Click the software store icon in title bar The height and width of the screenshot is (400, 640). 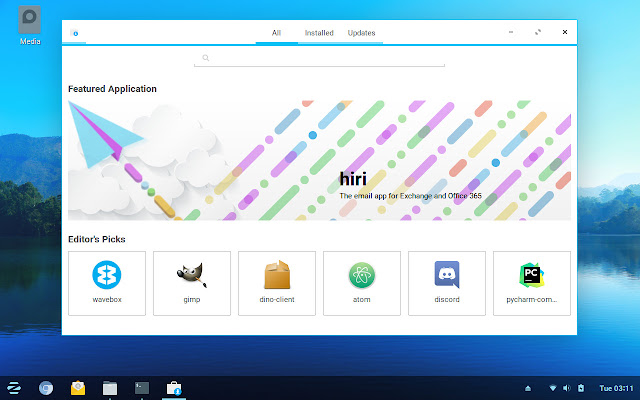click(x=74, y=33)
